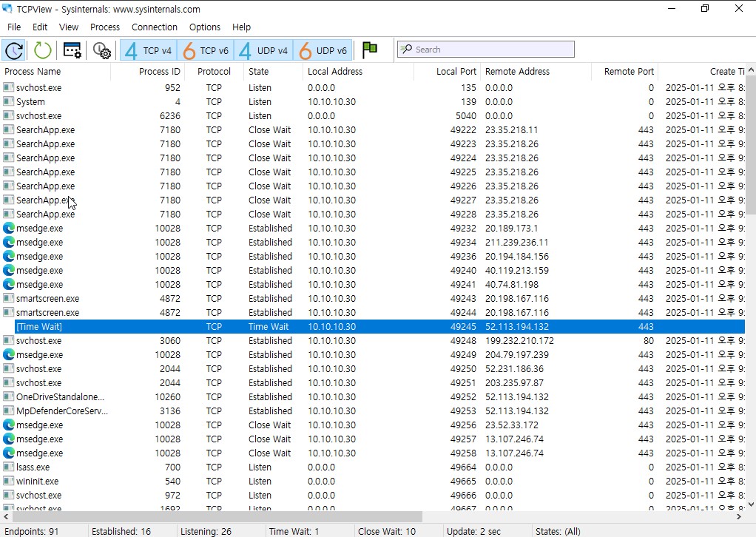Click the green Refresh Now icon
This screenshot has width=756, height=537.
pyautogui.click(x=42, y=50)
